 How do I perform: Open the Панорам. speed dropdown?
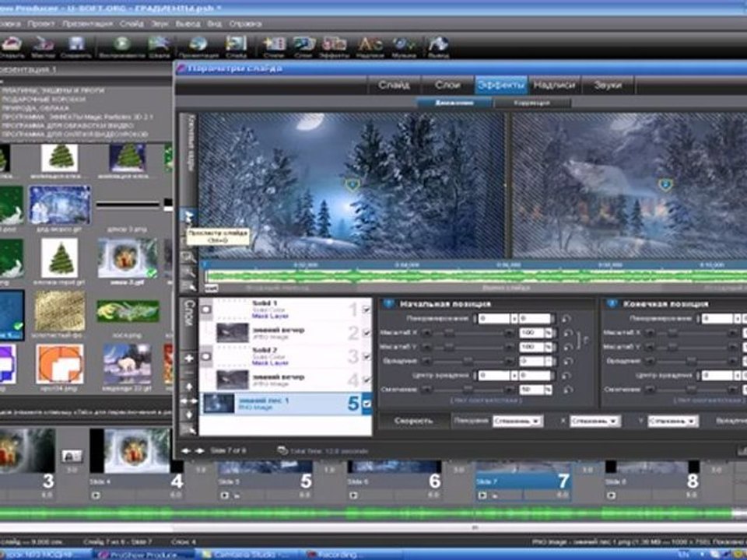pyautogui.click(x=517, y=422)
